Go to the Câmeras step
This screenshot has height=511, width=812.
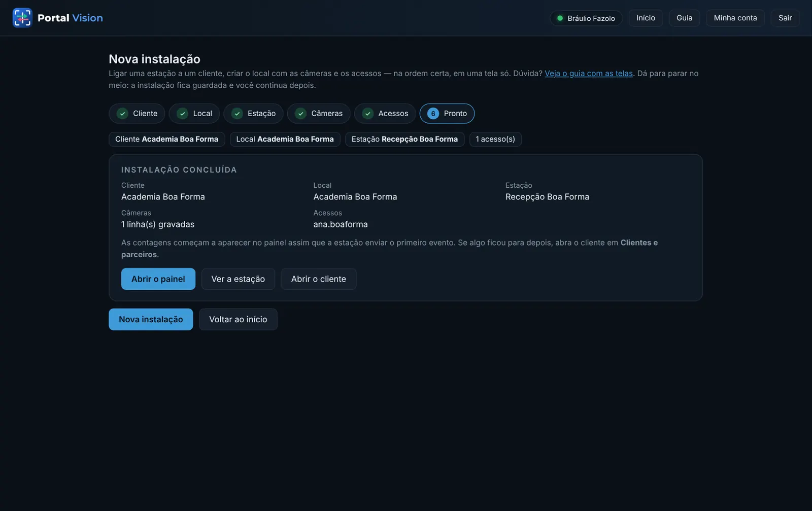coord(319,114)
